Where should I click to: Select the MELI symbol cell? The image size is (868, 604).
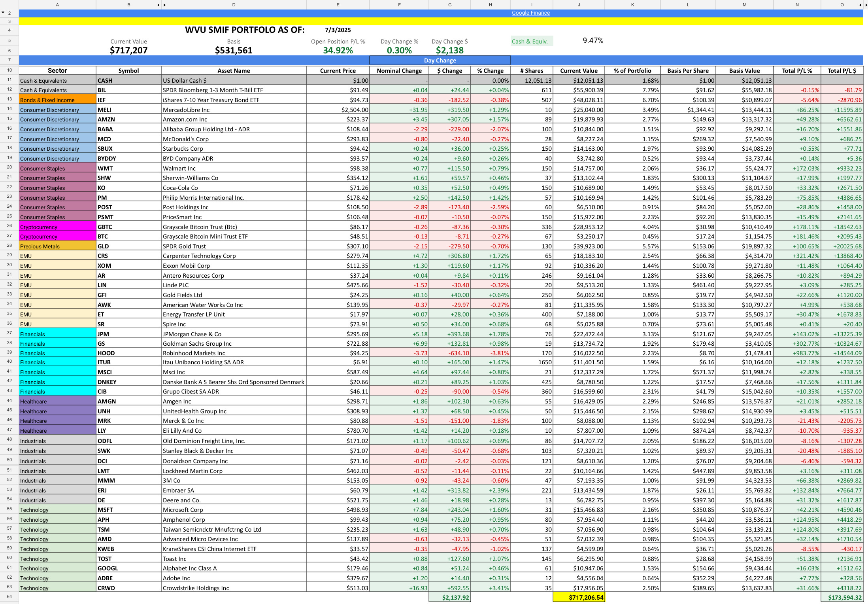(128, 110)
